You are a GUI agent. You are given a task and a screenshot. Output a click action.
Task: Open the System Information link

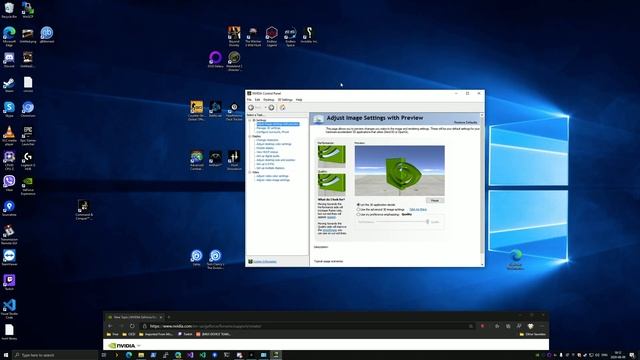click(265, 262)
